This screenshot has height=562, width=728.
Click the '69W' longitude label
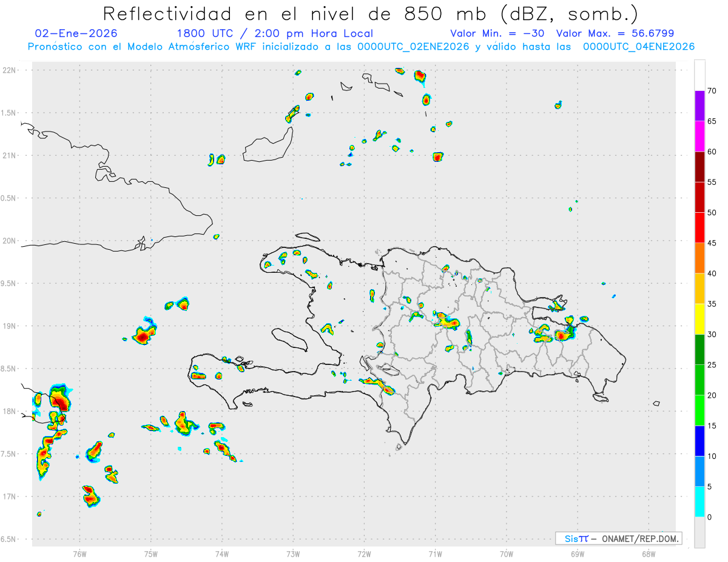[578, 554]
